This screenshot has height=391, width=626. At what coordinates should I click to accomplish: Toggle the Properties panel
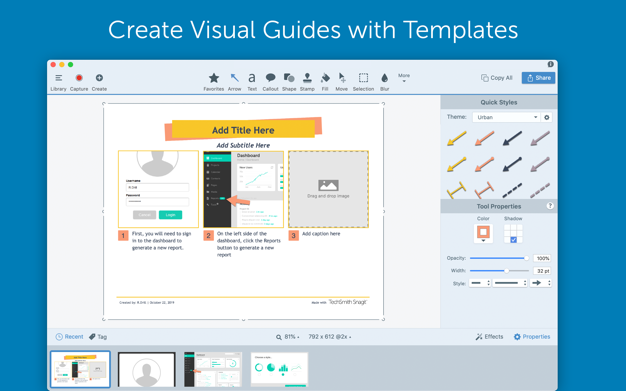click(x=532, y=337)
